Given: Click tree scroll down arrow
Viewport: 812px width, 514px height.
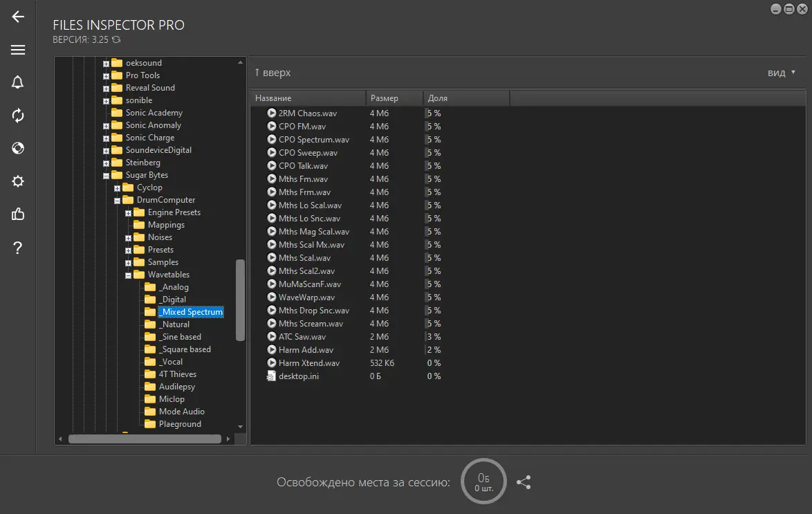Looking at the screenshot, I should [x=240, y=426].
